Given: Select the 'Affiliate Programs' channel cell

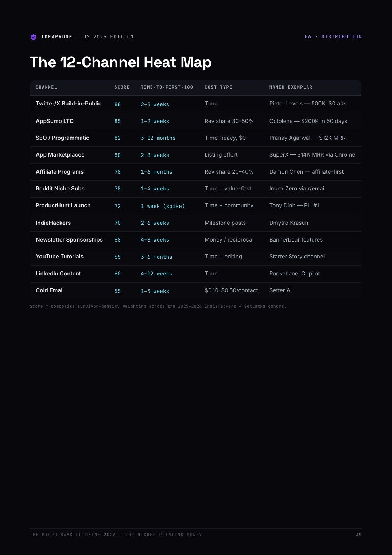Looking at the screenshot, I should point(60,172).
